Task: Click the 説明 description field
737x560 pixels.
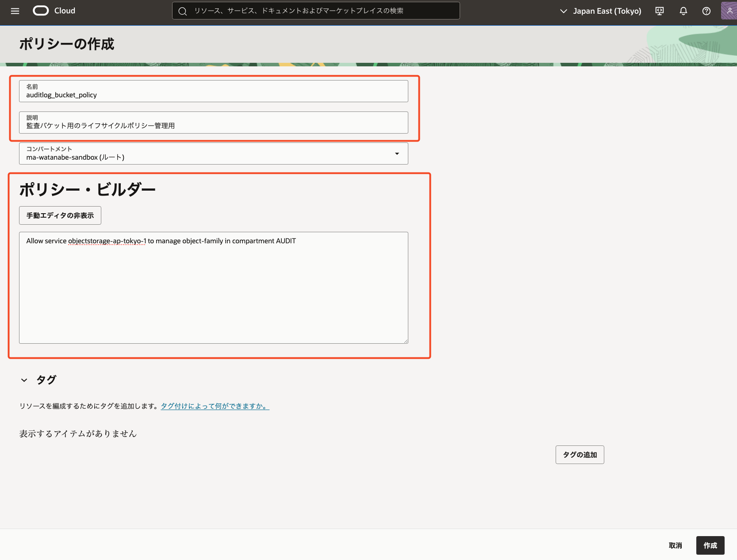Action: click(213, 126)
